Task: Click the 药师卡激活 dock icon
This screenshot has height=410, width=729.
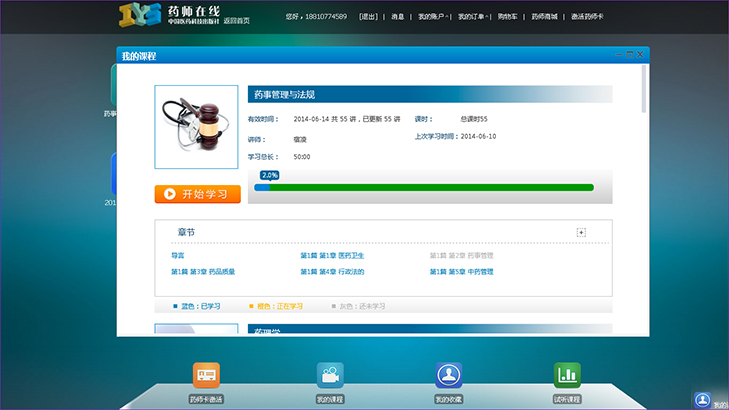Action: pos(206,376)
